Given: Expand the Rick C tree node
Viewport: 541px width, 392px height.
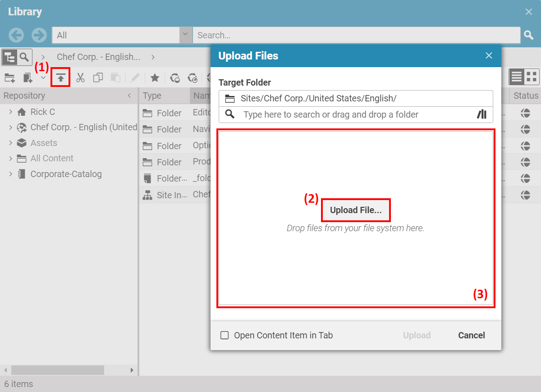Looking at the screenshot, I should click(11, 112).
